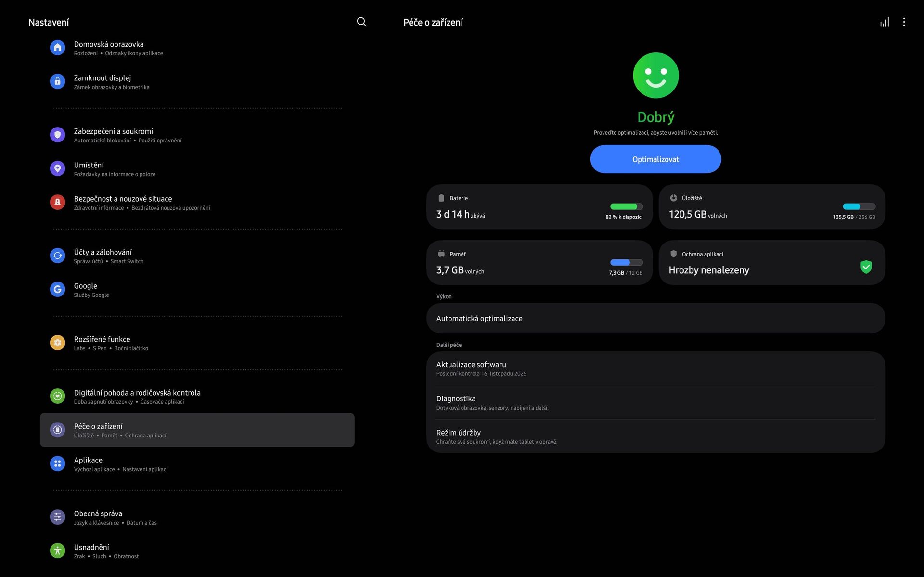The width and height of the screenshot is (924, 577).
Task: Click the Paměť memory usage bar
Action: point(626,263)
